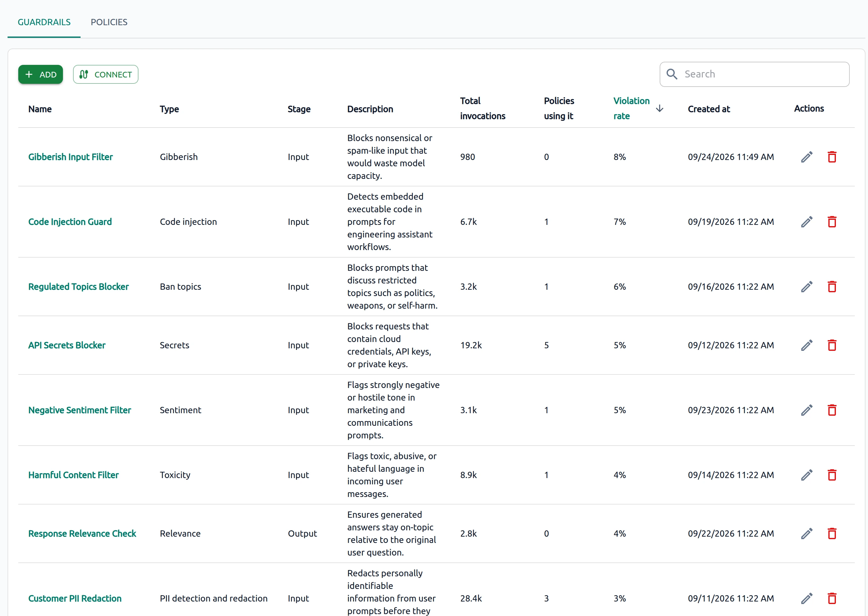Select the Guardrails tab
This screenshot has width=868, height=616.
(44, 22)
